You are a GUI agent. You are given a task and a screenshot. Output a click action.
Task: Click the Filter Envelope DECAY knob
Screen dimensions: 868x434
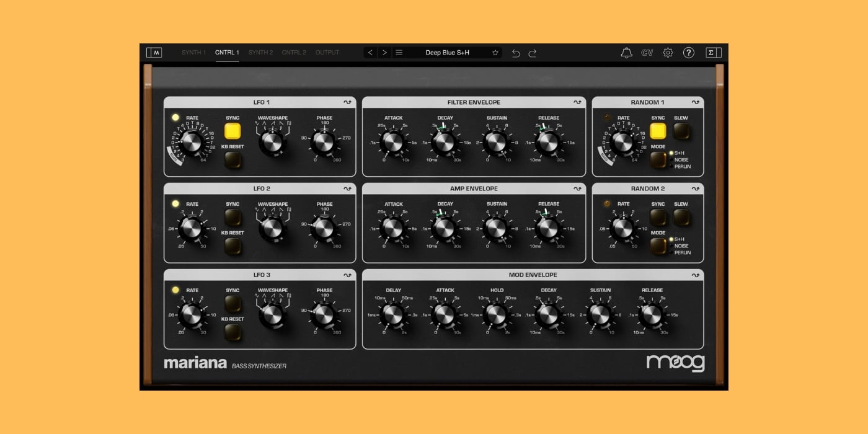[x=445, y=143]
